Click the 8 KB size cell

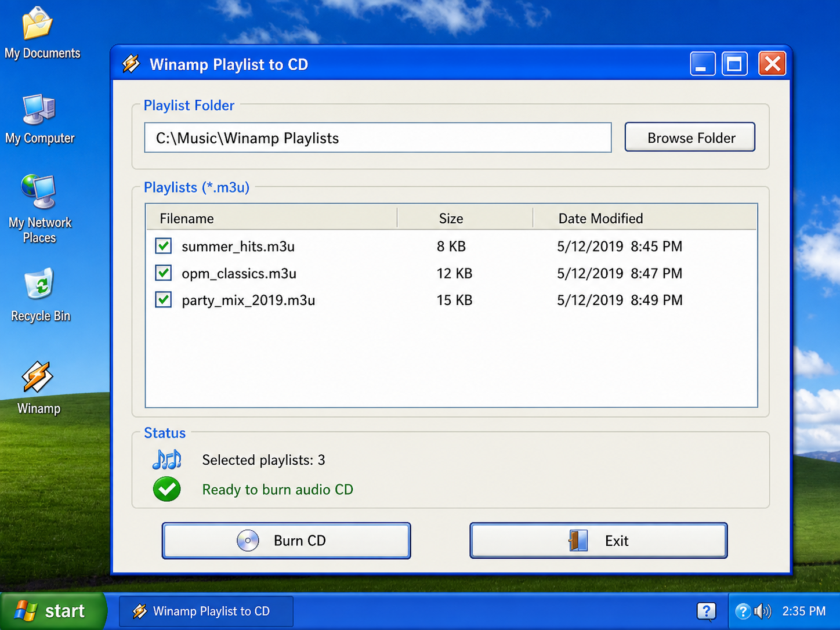451,247
